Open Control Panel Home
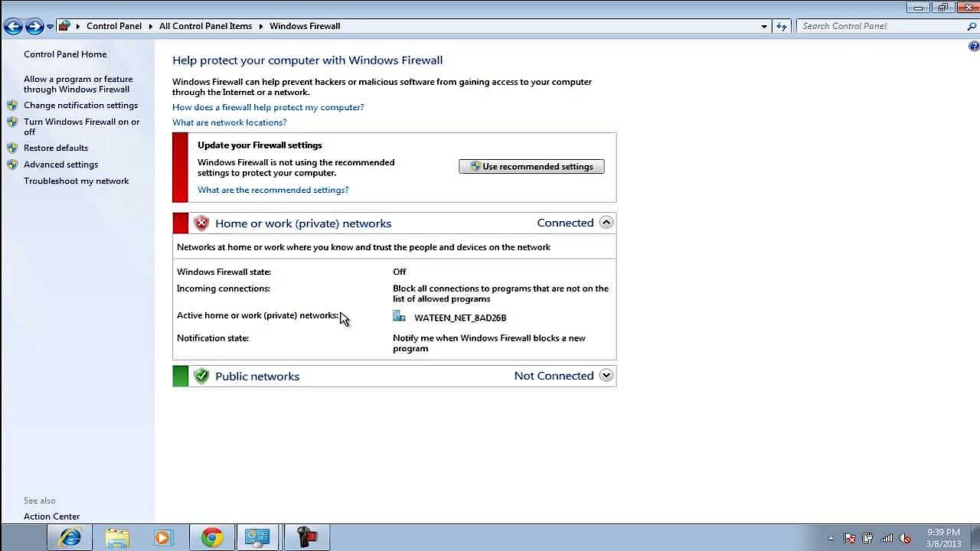The width and height of the screenshot is (980, 551). (65, 54)
